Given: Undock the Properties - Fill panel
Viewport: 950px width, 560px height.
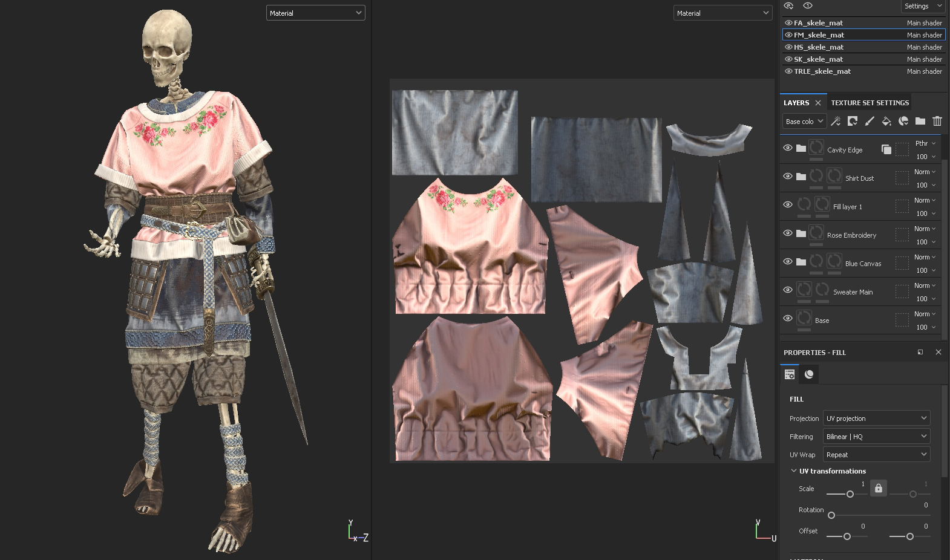Looking at the screenshot, I should (920, 352).
